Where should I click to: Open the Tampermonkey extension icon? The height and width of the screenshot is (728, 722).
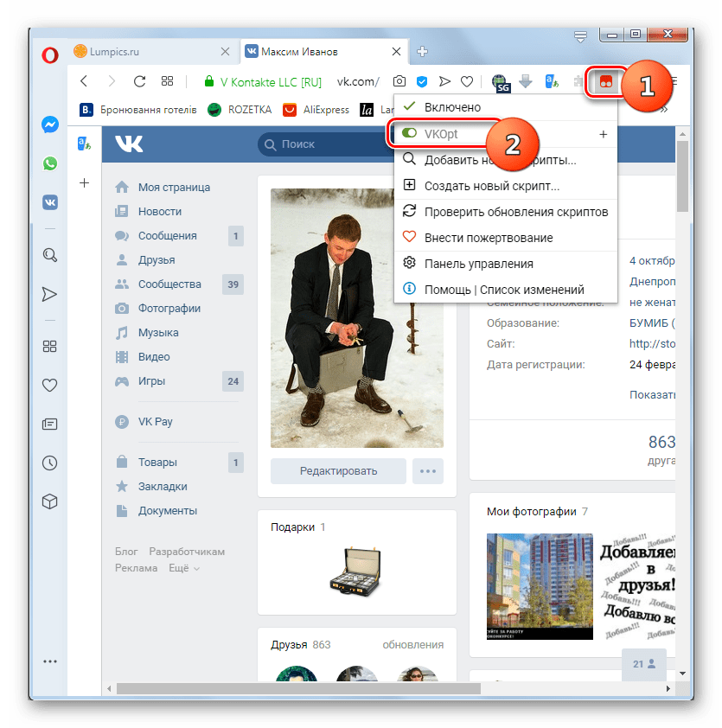point(606,82)
